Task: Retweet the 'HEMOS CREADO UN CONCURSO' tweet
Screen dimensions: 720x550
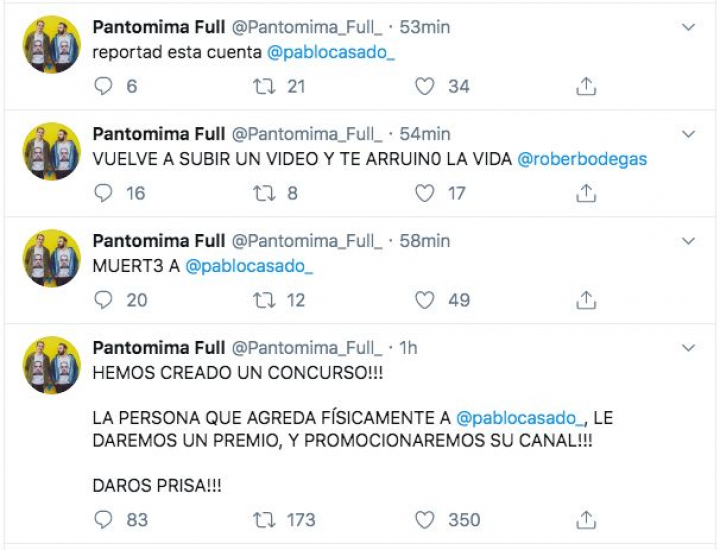Action: (265, 519)
